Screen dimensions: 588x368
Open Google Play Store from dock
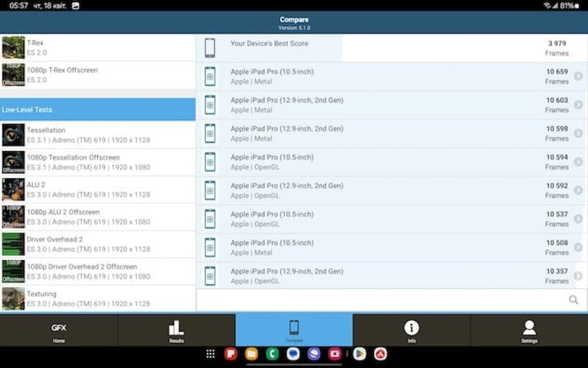point(360,354)
